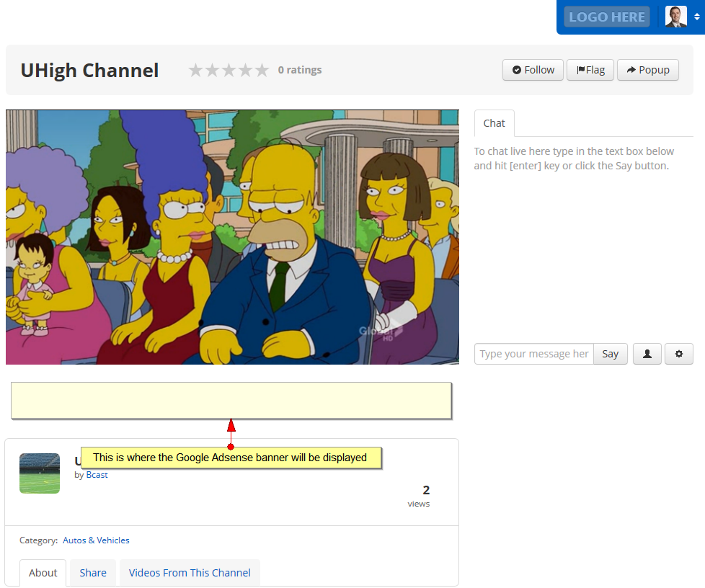Click the channel stadium thumbnail
This screenshot has width=705, height=588.
[x=40, y=473]
